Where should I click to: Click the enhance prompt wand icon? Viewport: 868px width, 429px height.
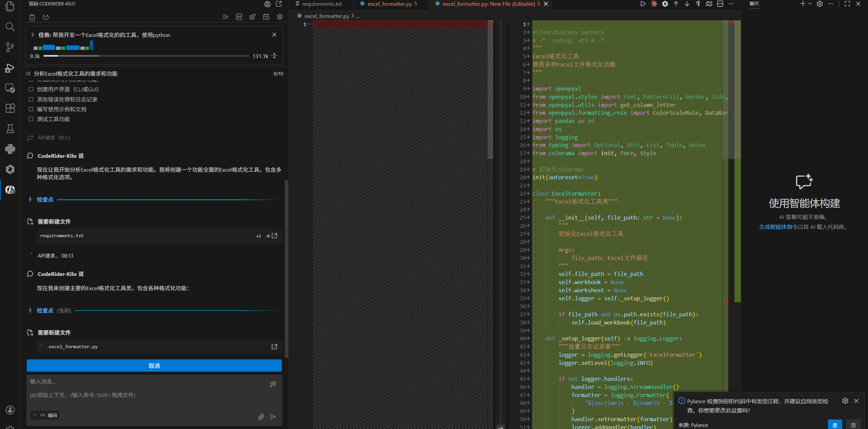[273, 384]
